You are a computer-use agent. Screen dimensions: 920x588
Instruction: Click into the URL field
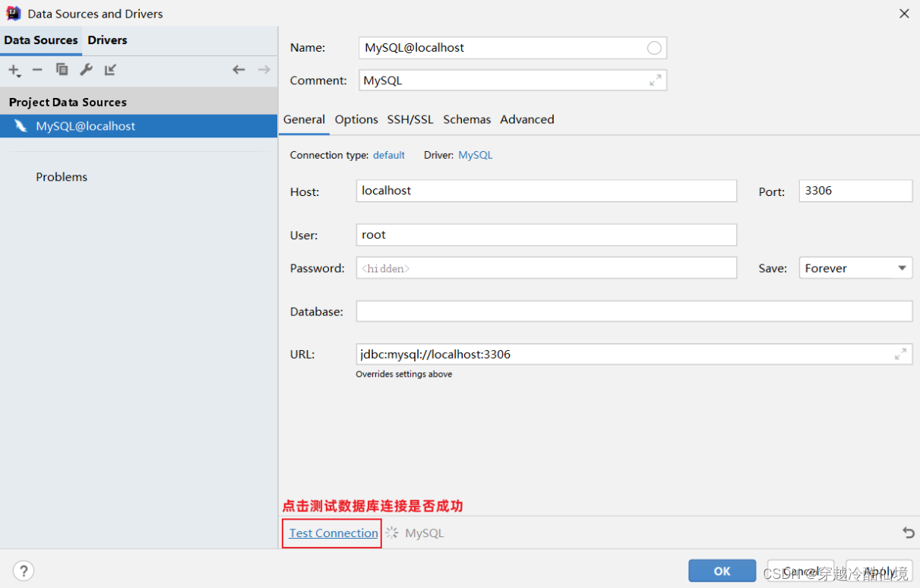click(634, 354)
